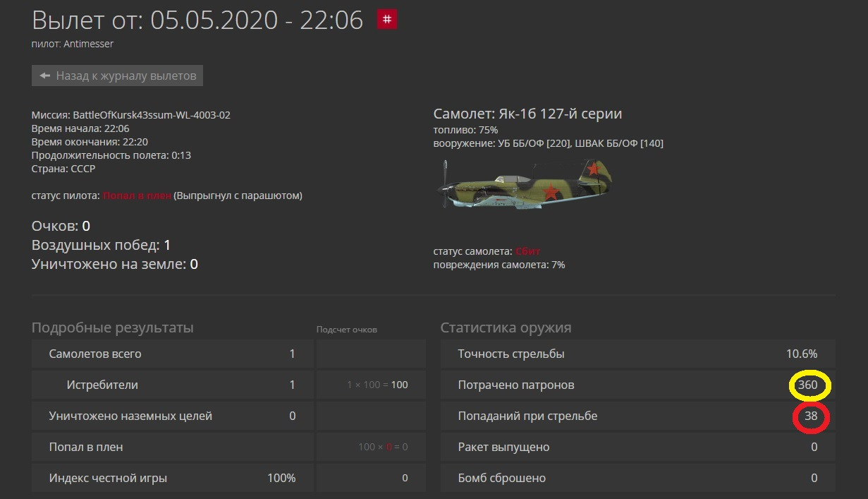The image size is (868, 499).
Task: Click the Точность стрельбы row
Action: (x=638, y=354)
